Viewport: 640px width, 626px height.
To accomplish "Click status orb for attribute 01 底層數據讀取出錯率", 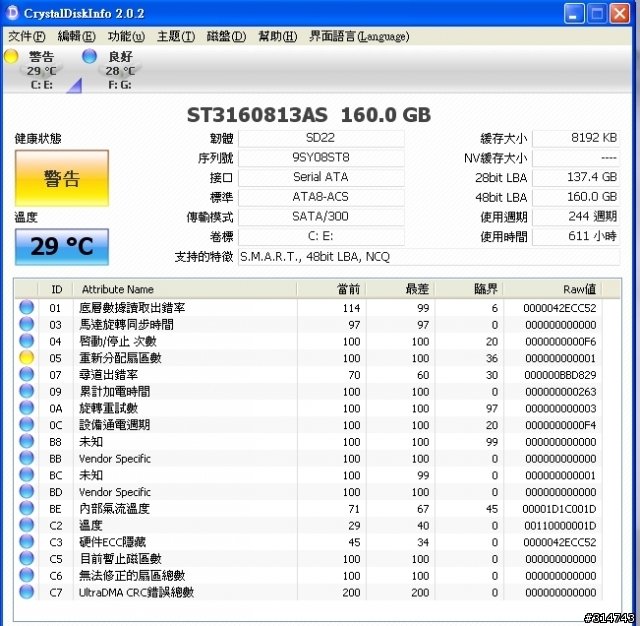I will point(27,307).
